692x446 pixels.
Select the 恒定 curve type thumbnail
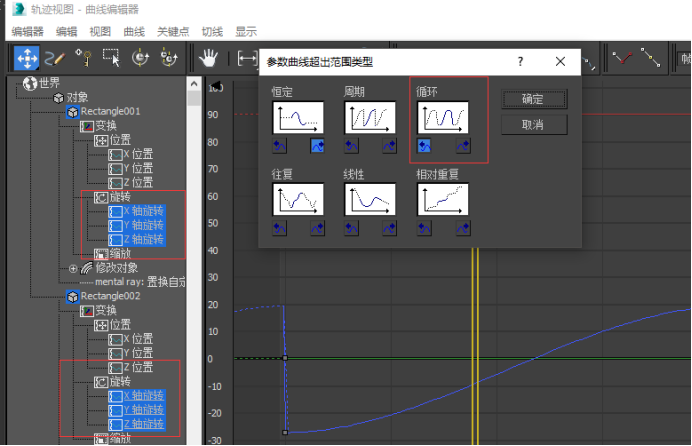[298, 117]
